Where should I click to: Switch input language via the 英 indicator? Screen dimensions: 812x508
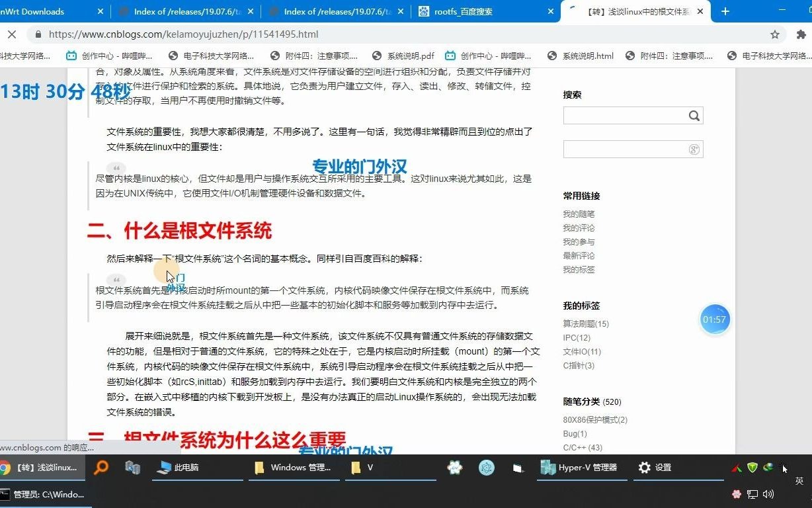coord(799,481)
